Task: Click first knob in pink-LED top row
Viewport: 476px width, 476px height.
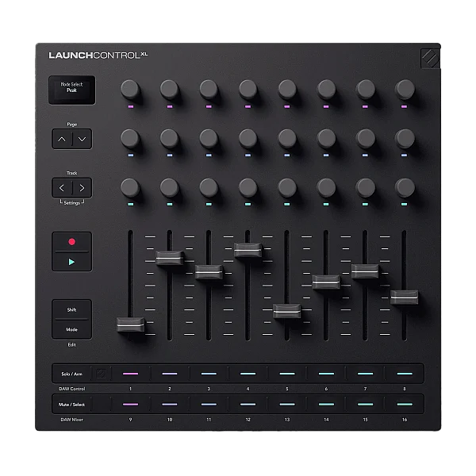Action: pos(130,90)
